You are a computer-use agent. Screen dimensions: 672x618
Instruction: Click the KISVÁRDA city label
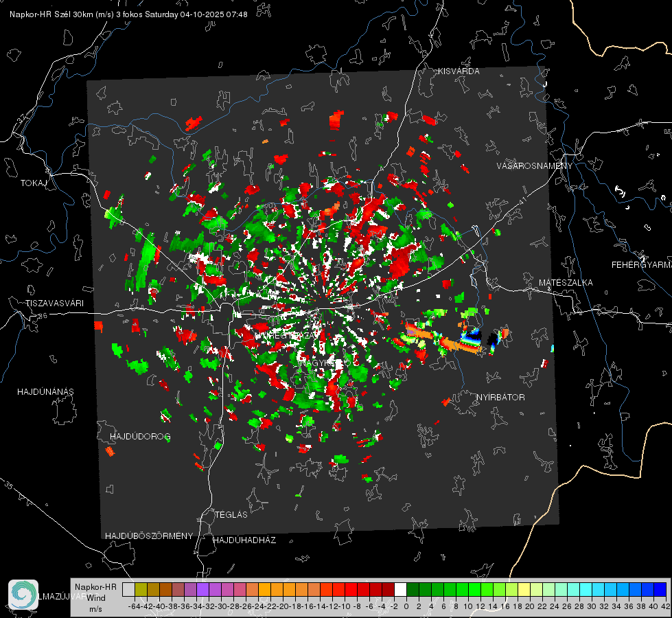(458, 71)
